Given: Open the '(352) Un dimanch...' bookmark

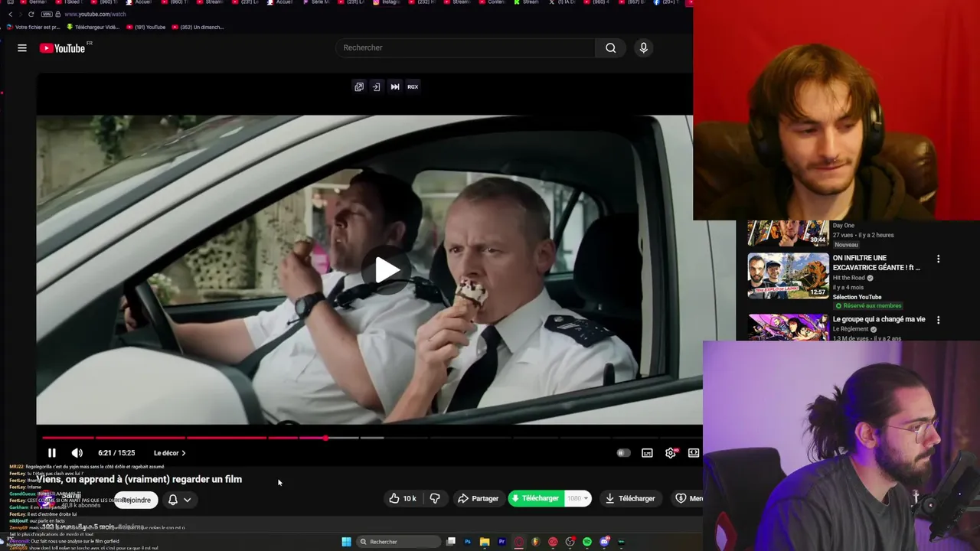Looking at the screenshot, I should tap(198, 27).
